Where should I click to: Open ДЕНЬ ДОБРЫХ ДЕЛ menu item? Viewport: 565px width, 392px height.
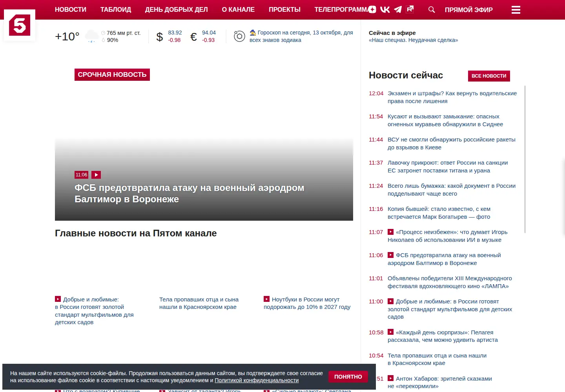coord(177,9)
